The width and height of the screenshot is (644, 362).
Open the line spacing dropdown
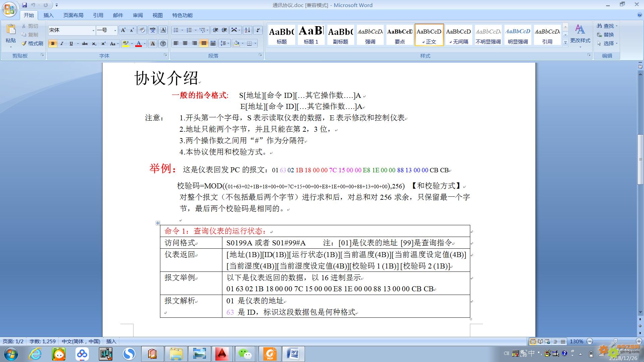[x=224, y=43]
